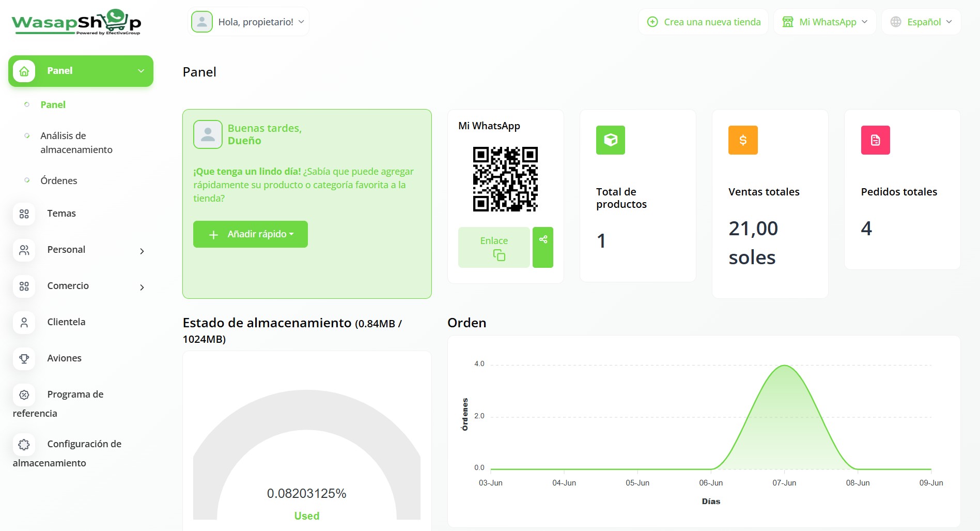
Task: Collapse the Panel sidebar section
Action: [x=141, y=71]
